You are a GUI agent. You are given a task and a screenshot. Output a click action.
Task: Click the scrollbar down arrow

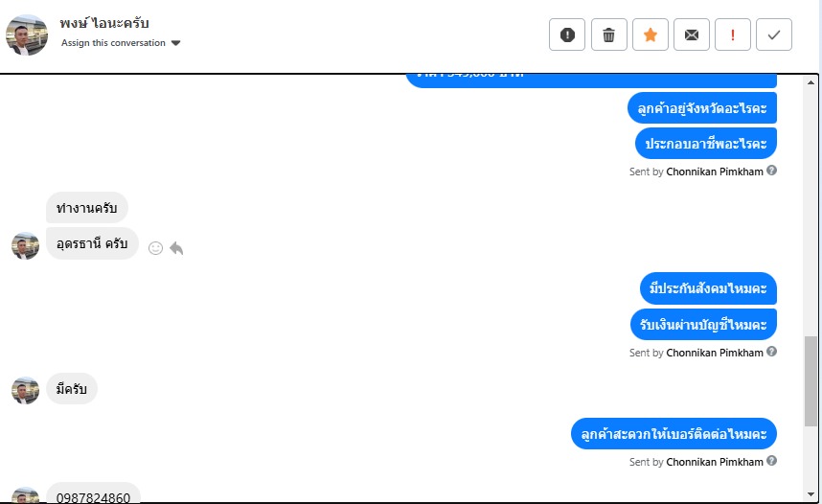pyautogui.click(x=811, y=494)
